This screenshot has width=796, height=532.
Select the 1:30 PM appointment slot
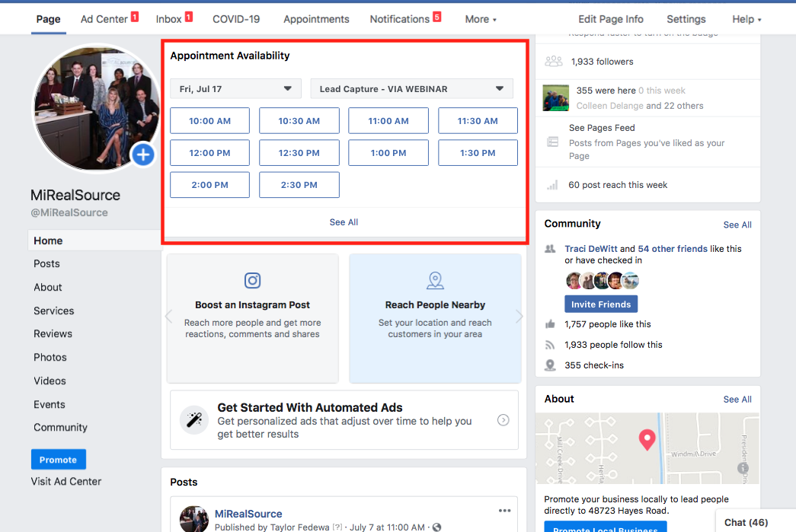pos(478,153)
